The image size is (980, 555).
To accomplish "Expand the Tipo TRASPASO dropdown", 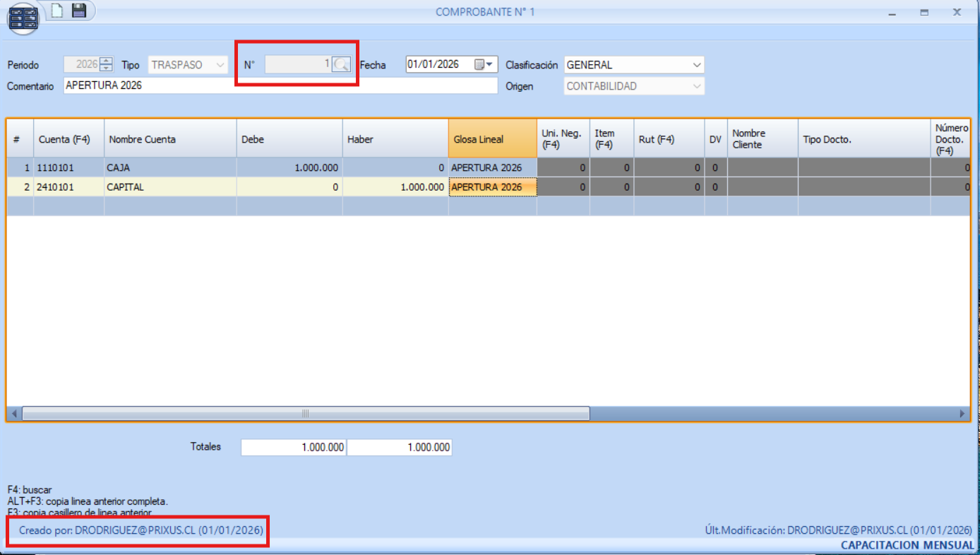I will point(220,65).
